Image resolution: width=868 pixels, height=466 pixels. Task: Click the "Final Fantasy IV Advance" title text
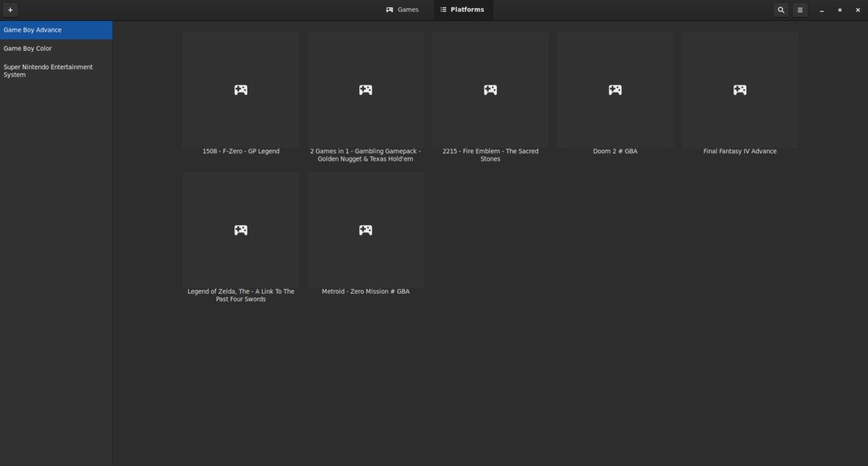[739, 151]
